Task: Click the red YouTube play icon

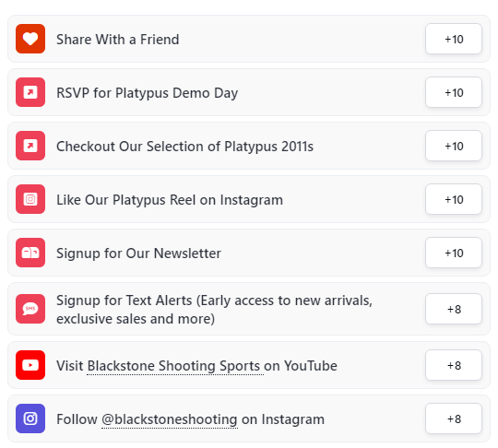Action: click(x=30, y=365)
